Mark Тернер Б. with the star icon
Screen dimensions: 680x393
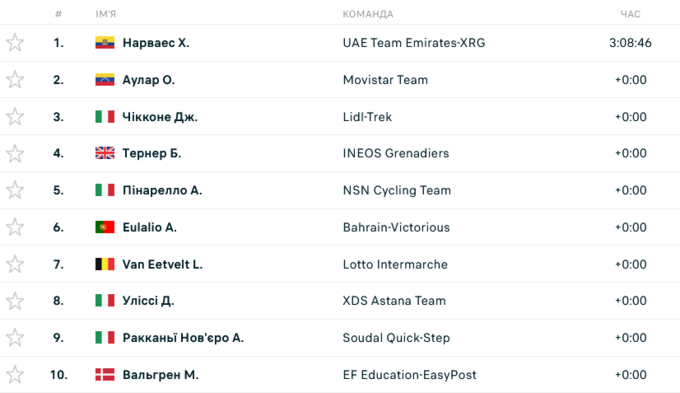(15, 153)
